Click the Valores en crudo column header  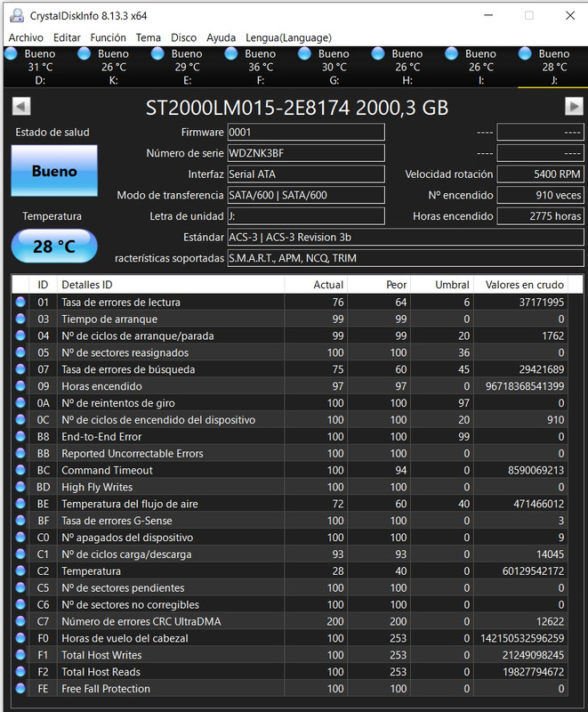click(521, 285)
